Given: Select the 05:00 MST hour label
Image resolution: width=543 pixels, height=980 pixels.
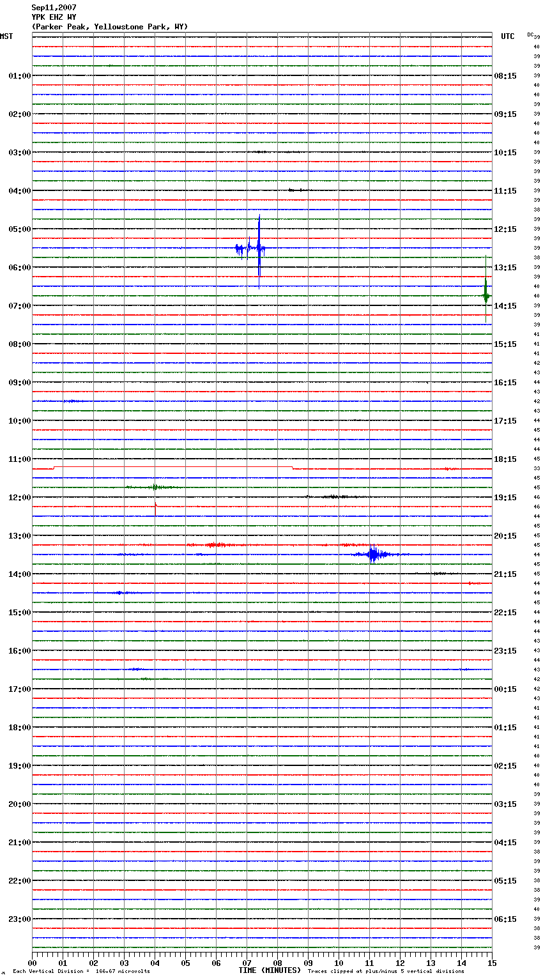Looking at the screenshot, I should (20, 229).
